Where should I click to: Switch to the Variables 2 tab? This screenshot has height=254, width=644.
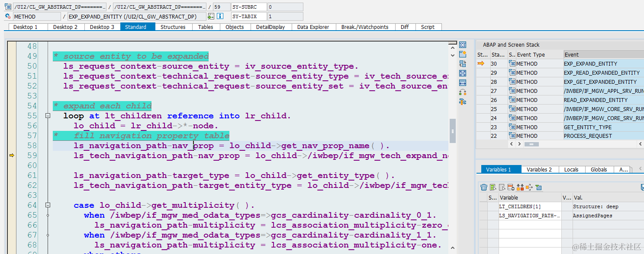click(x=540, y=169)
